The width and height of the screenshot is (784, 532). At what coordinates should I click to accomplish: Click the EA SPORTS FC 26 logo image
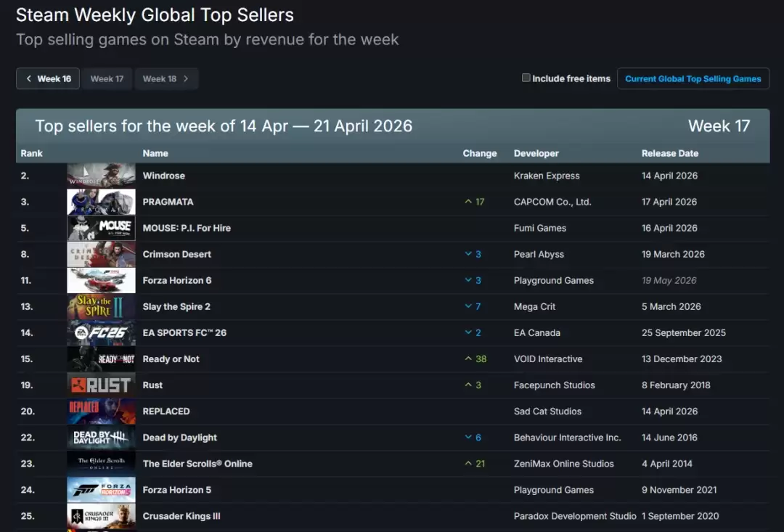tap(101, 332)
